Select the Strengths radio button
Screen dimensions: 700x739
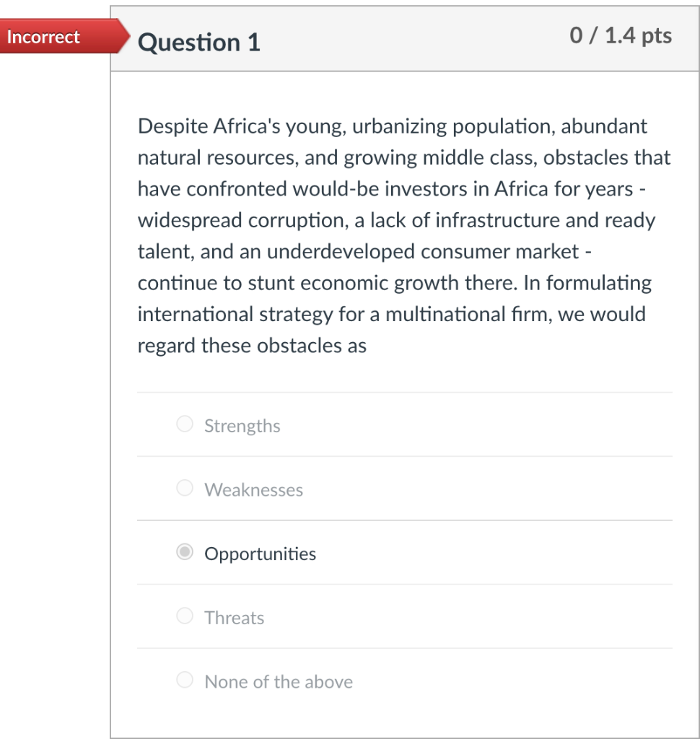point(184,424)
